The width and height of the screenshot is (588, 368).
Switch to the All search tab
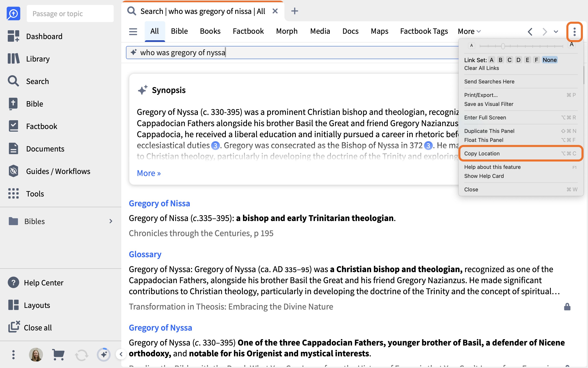(155, 31)
